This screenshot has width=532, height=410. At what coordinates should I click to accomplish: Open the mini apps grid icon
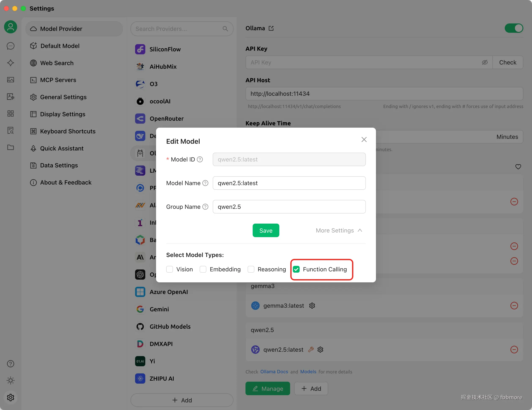(x=11, y=113)
